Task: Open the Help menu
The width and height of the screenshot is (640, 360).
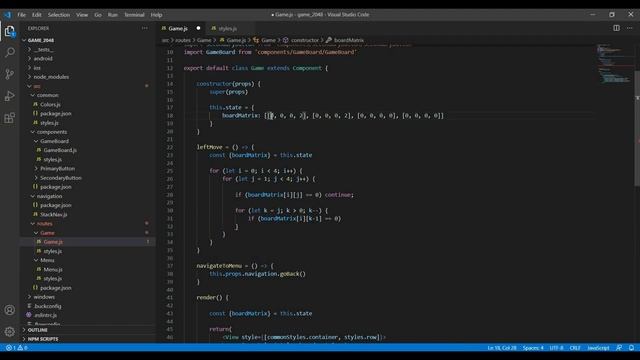Action: coord(156,15)
